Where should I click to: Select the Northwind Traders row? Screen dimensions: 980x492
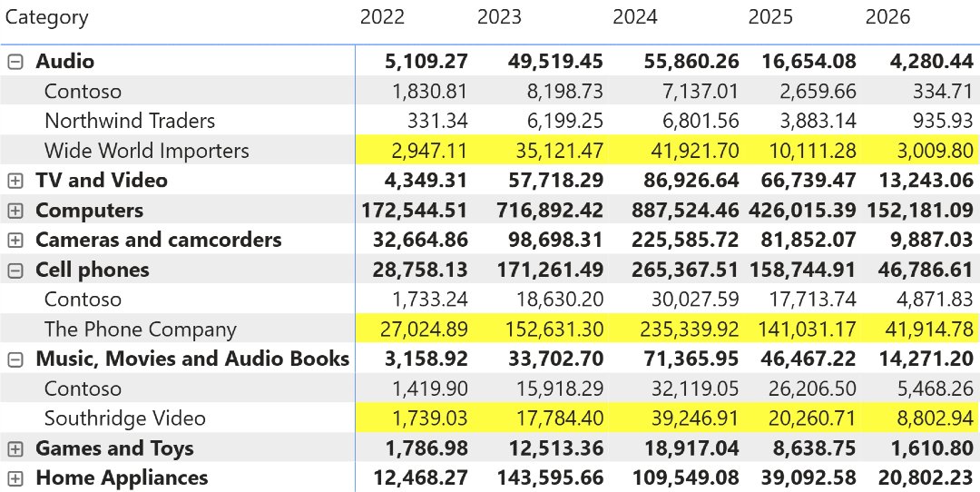(x=130, y=121)
